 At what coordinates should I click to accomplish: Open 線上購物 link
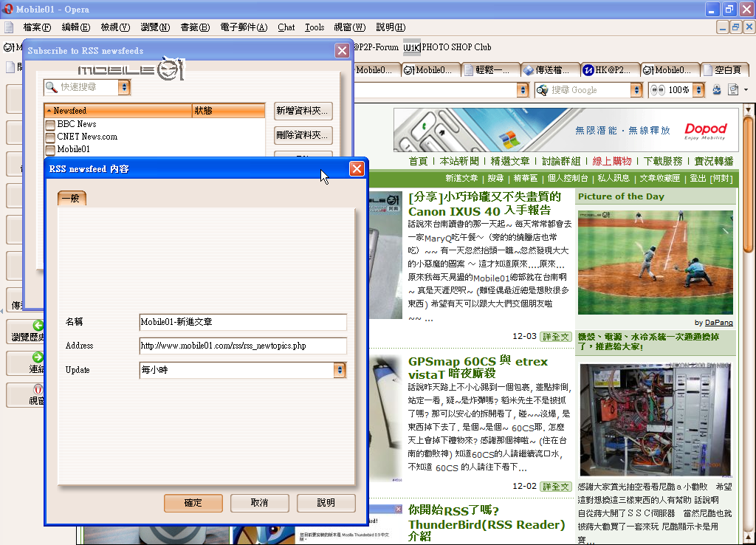[x=612, y=161]
